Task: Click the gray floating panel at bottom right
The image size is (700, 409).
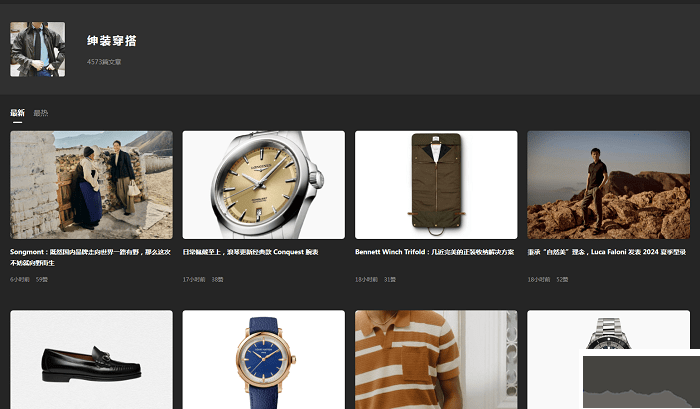Action: pos(640,380)
